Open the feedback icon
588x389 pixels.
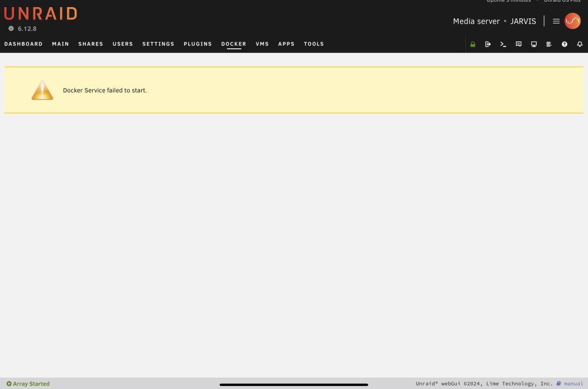pyautogui.click(x=519, y=44)
